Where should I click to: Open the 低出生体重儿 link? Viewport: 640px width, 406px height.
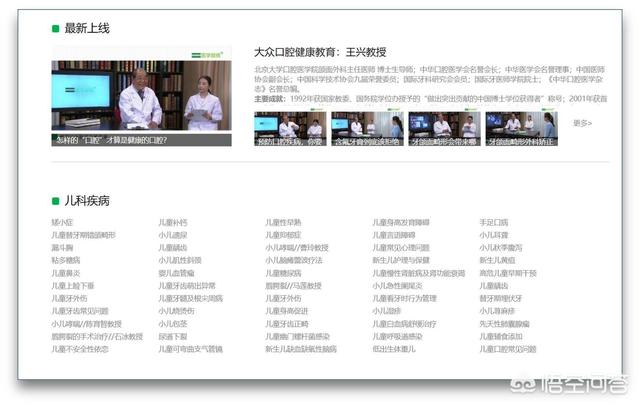tap(393, 350)
